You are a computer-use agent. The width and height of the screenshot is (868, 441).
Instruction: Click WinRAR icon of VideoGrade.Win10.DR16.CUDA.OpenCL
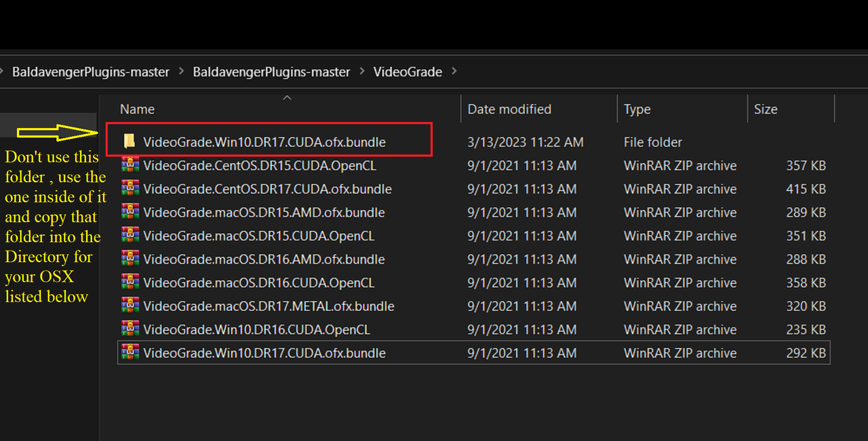(130, 329)
